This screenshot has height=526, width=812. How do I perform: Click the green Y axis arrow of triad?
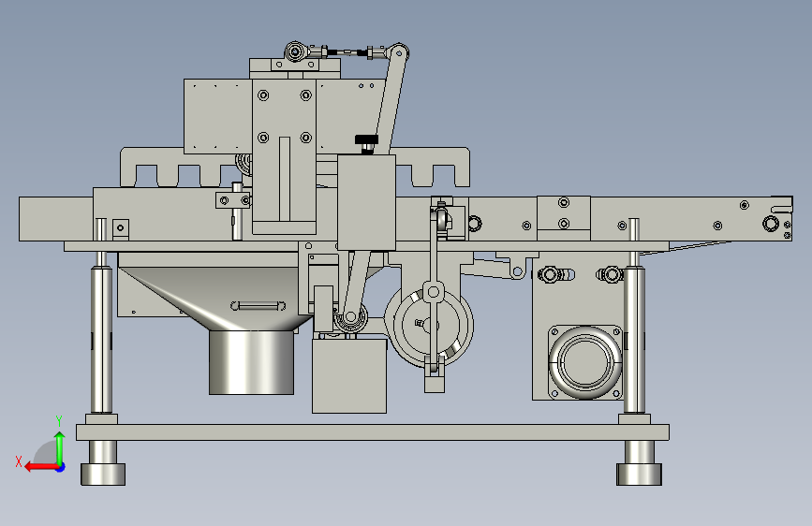(x=60, y=447)
